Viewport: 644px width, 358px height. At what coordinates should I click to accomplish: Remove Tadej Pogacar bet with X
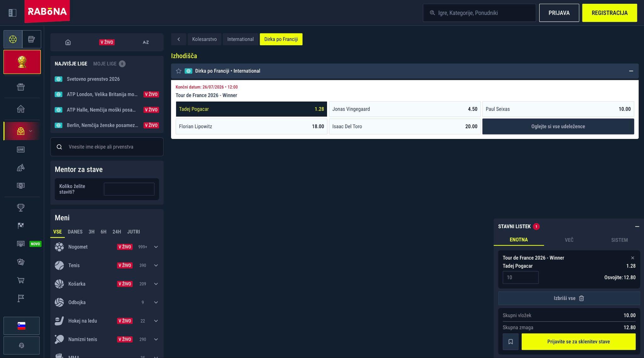click(x=633, y=258)
